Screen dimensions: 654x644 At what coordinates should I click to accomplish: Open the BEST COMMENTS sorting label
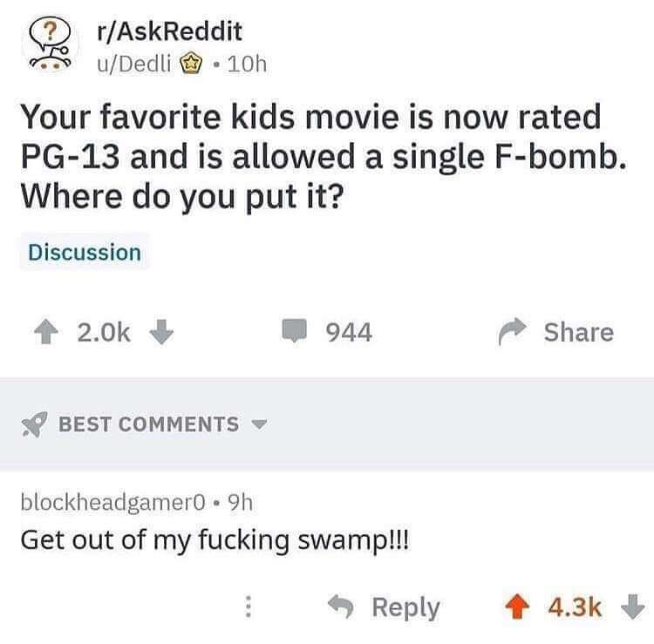click(149, 424)
